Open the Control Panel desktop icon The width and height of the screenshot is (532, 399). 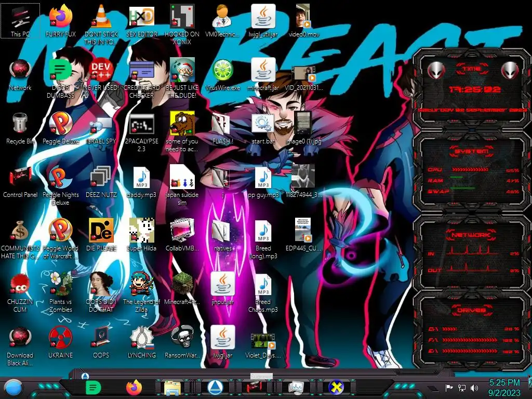[x=20, y=182]
